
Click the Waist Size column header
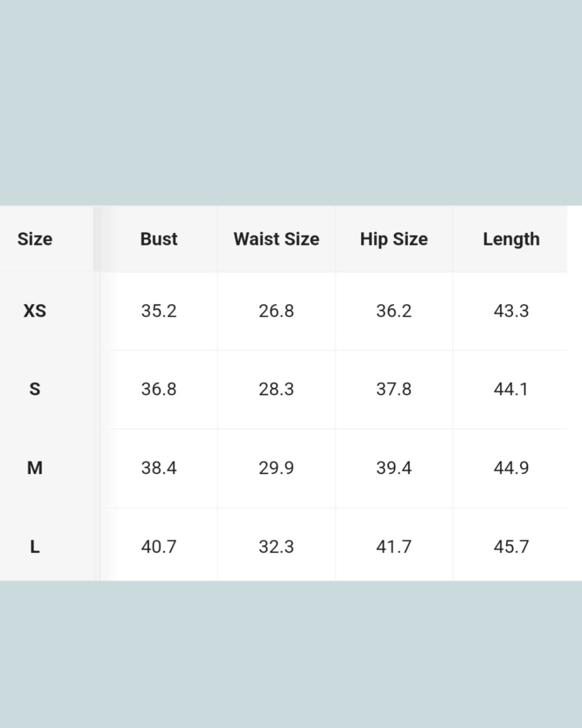pyautogui.click(x=276, y=239)
